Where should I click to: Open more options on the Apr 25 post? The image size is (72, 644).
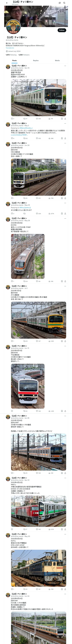click(65, 66)
